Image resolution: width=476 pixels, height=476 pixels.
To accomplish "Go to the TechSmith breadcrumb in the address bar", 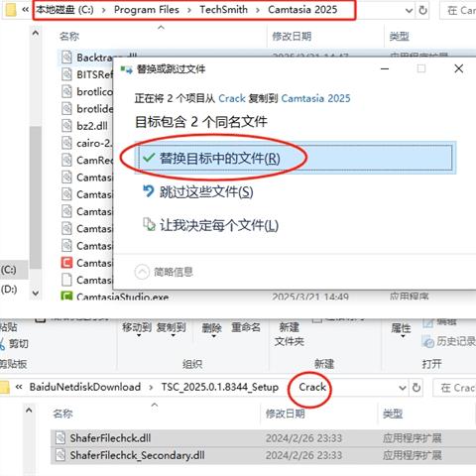I will coord(223,10).
